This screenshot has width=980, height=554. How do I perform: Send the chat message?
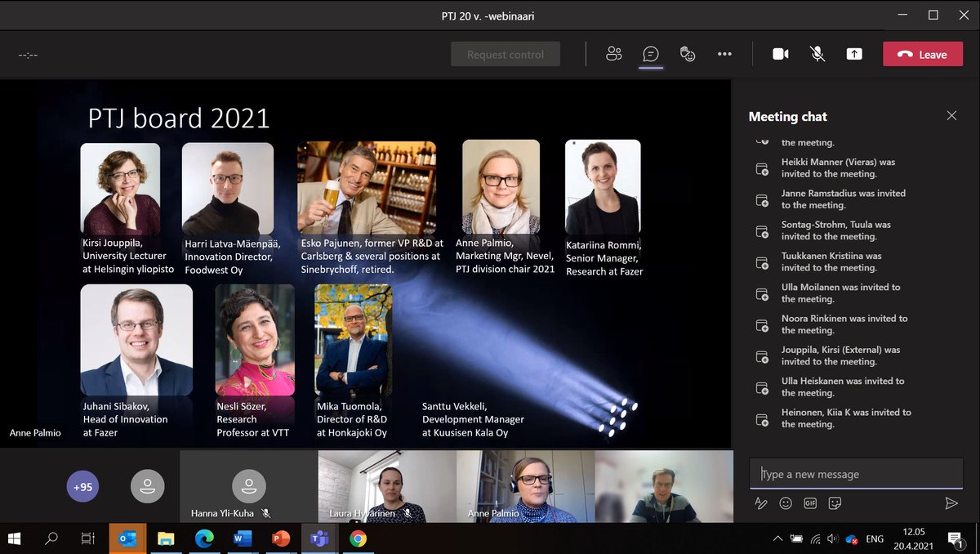point(951,503)
